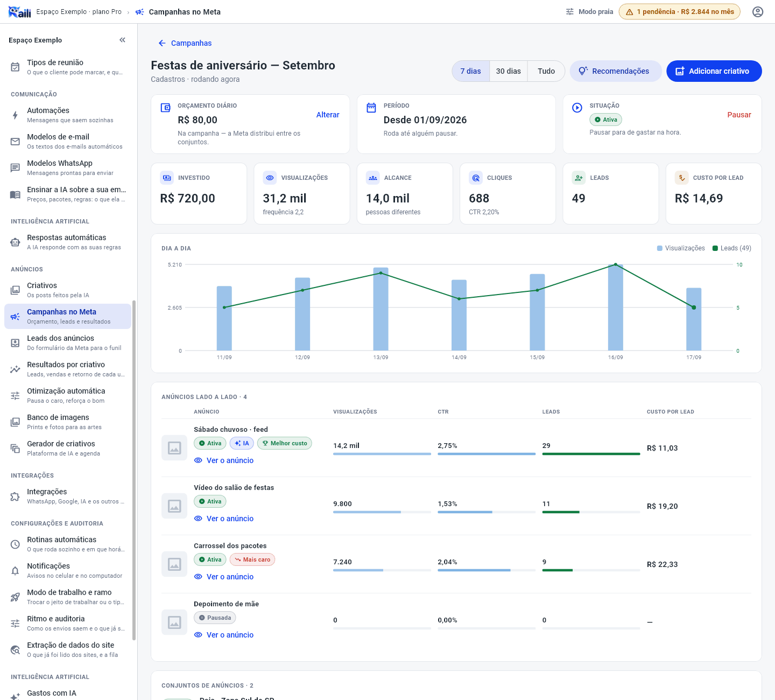The image size is (775, 700).
Task: Open Campanhas no Meta in the sidebar
Action: point(68,316)
